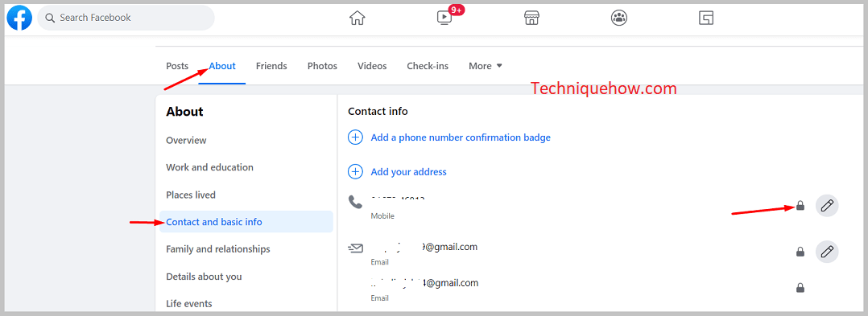Click into the Search Facebook field

tap(126, 18)
